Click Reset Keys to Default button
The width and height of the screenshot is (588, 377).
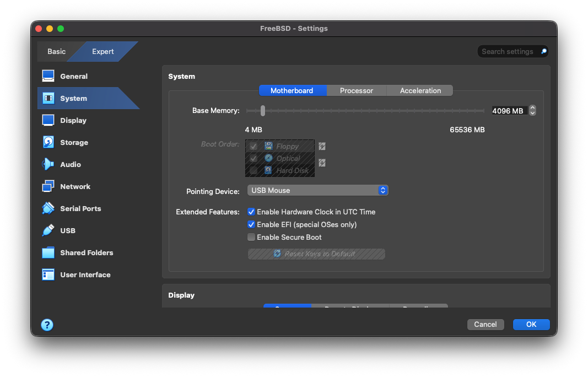tap(316, 254)
